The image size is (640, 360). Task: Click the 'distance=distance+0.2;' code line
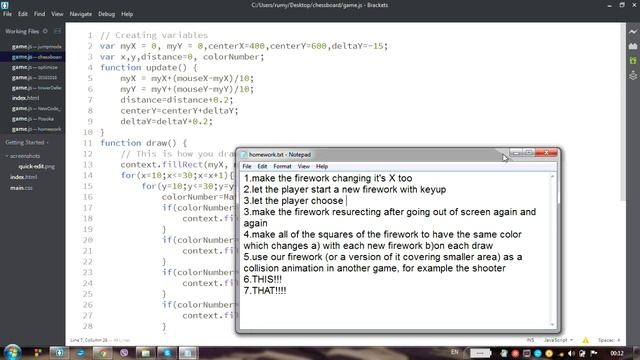click(x=176, y=100)
